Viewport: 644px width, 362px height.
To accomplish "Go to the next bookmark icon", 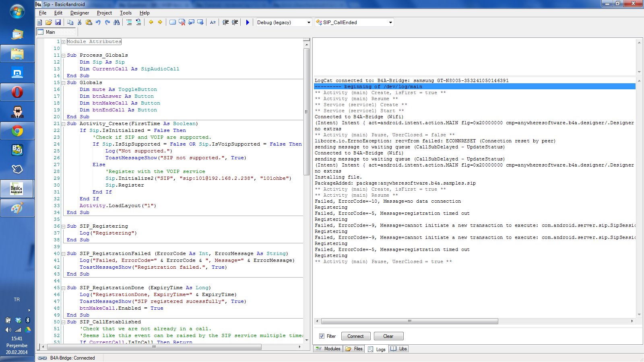I will tap(200, 23).
